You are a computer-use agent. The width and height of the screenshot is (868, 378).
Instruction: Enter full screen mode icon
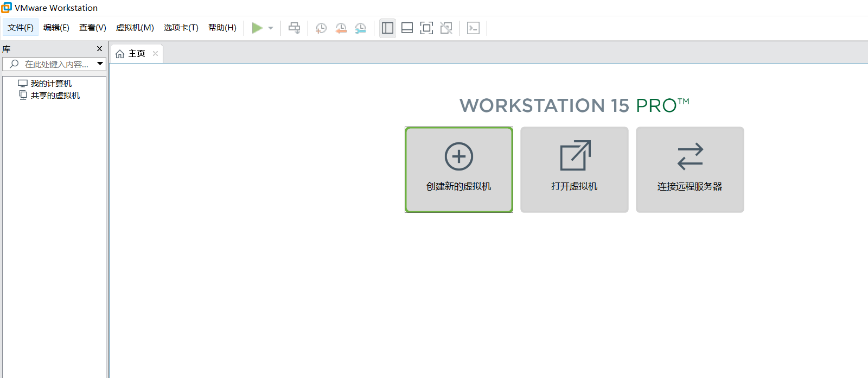click(x=426, y=28)
